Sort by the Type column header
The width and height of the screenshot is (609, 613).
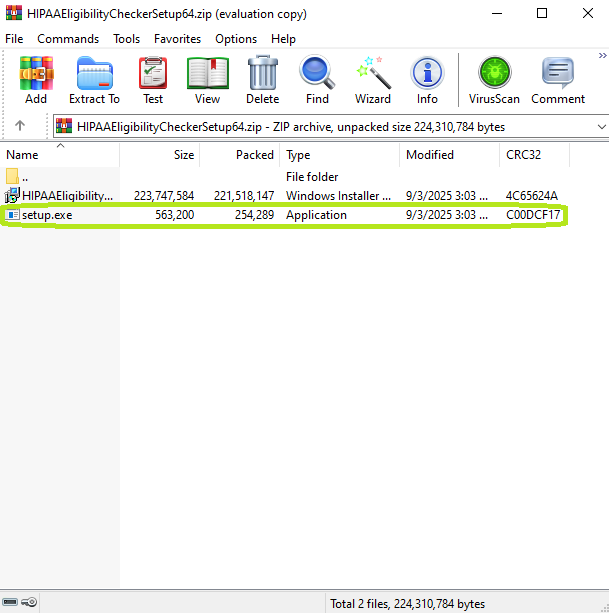coord(340,155)
